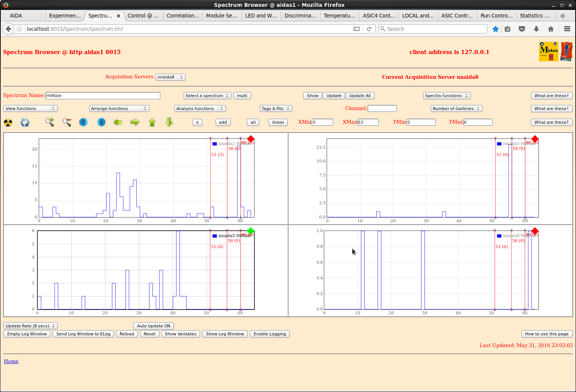Open the Arrange functions dropdown

point(119,108)
